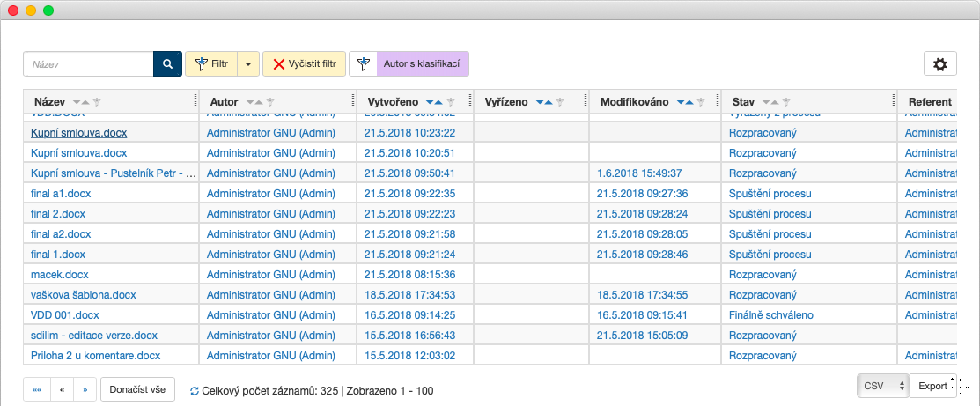The image size is (980, 406).
Task: Click the Export button
Action: (x=932, y=386)
